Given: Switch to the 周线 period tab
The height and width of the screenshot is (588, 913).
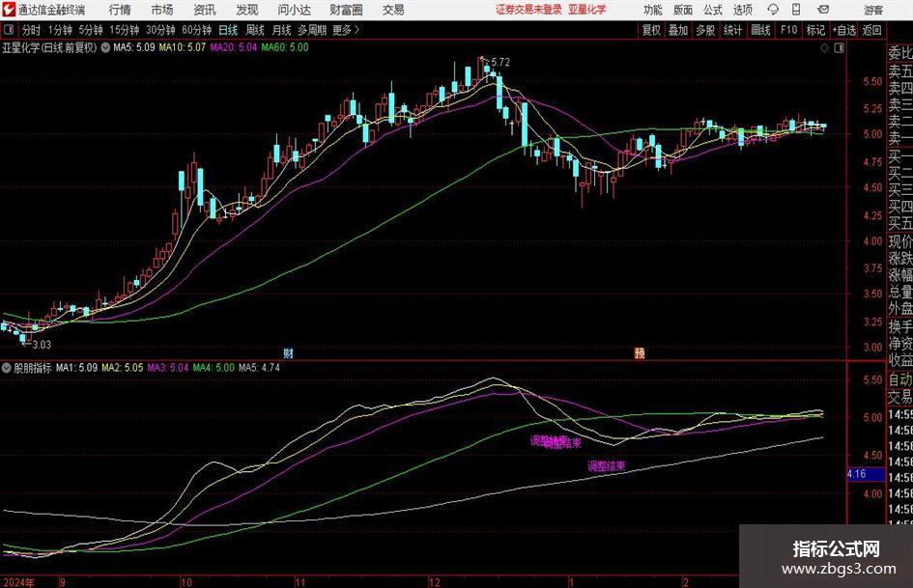Looking at the screenshot, I should 255,30.
